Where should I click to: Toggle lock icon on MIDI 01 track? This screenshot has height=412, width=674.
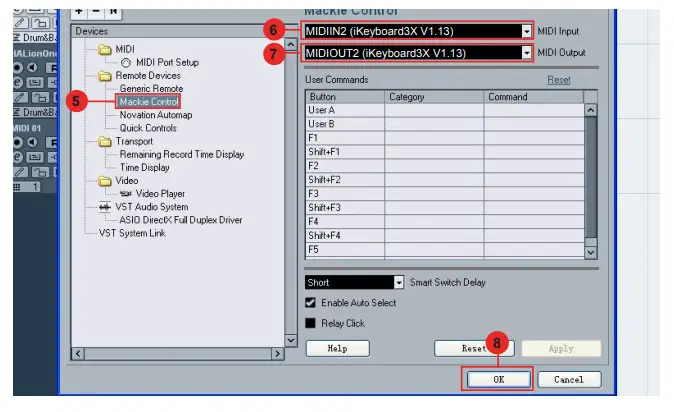coord(40,172)
